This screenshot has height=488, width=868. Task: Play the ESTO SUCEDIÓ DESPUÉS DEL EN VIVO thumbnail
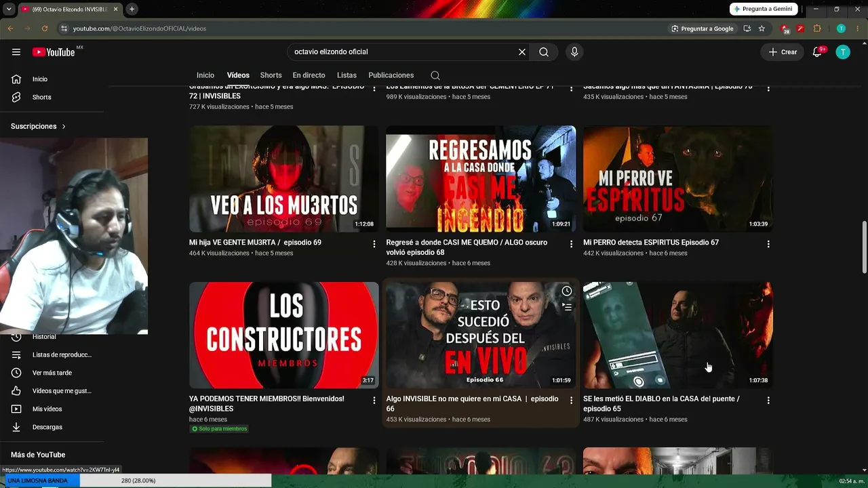481,335
